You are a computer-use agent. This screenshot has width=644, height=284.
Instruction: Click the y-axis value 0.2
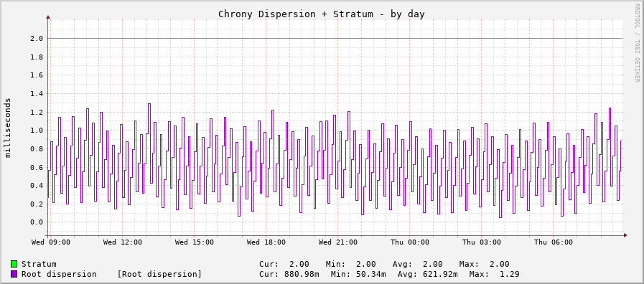pyautogui.click(x=37, y=204)
